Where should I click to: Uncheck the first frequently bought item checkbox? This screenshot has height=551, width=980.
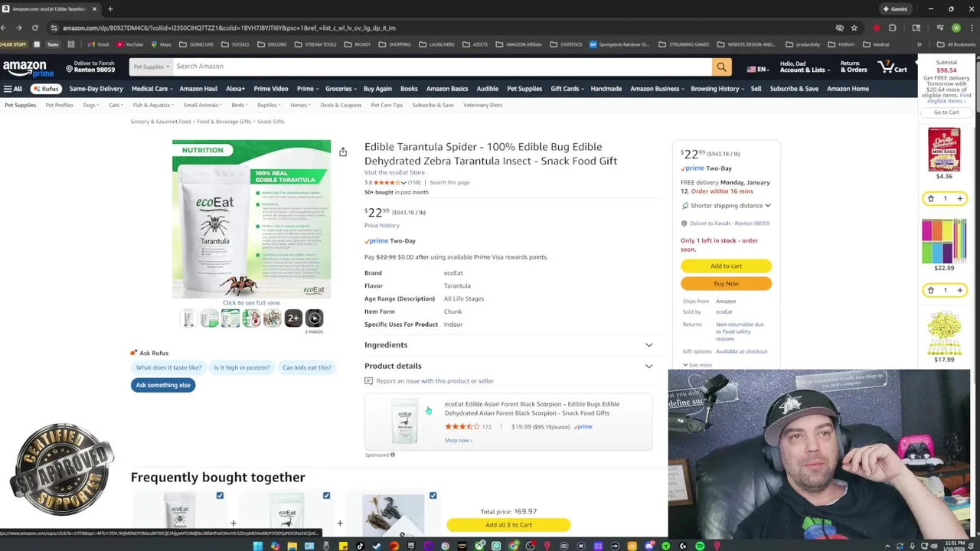click(x=220, y=496)
